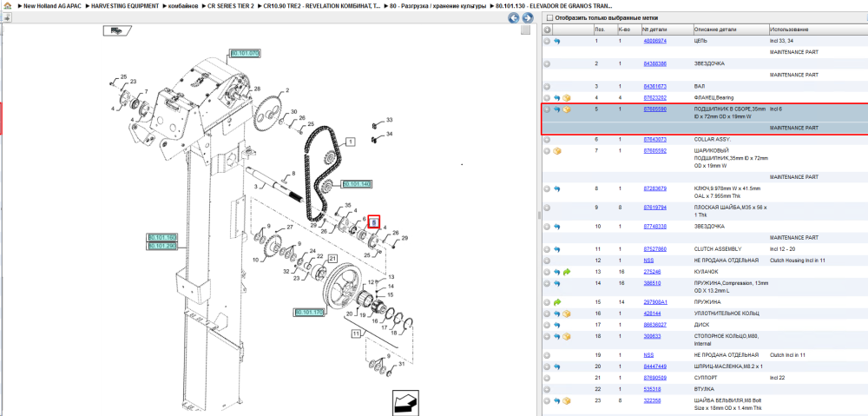Click the yellow box icon for СТОПОРНОЕ КОЛЬЦО row
Image resolution: width=868 pixels, height=416 pixels.
[567, 336]
